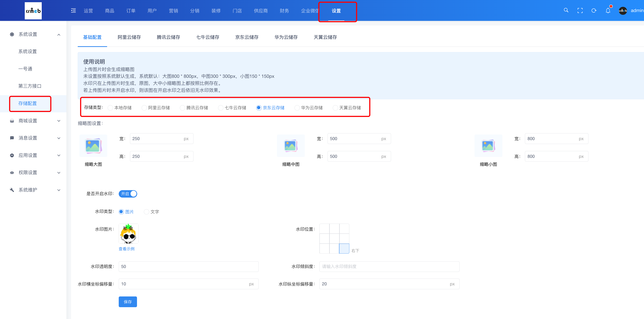Open the search icon in header
This screenshot has height=319, width=644.
point(566,10)
